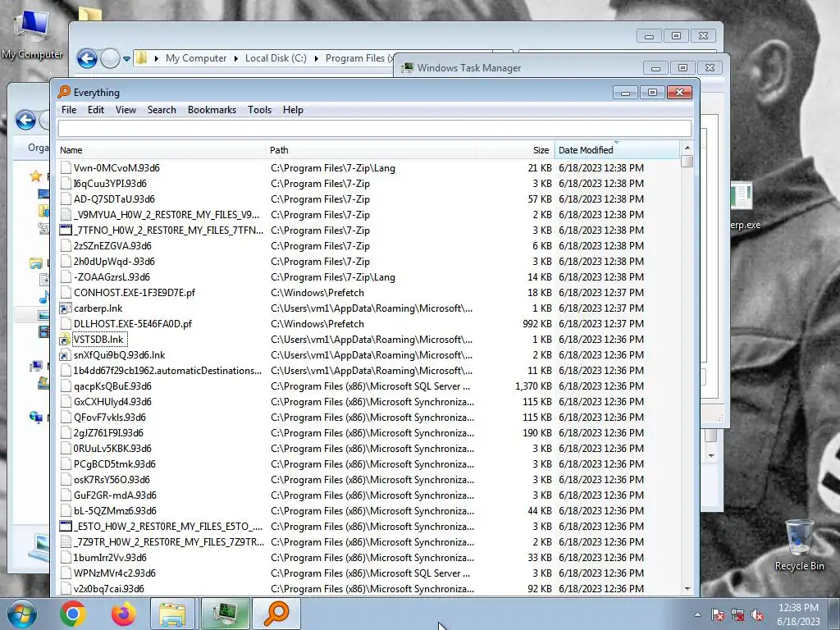Image resolution: width=840 pixels, height=630 pixels.
Task: Click the 1,370 KB size cell
Action: pyautogui.click(x=533, y=386)
